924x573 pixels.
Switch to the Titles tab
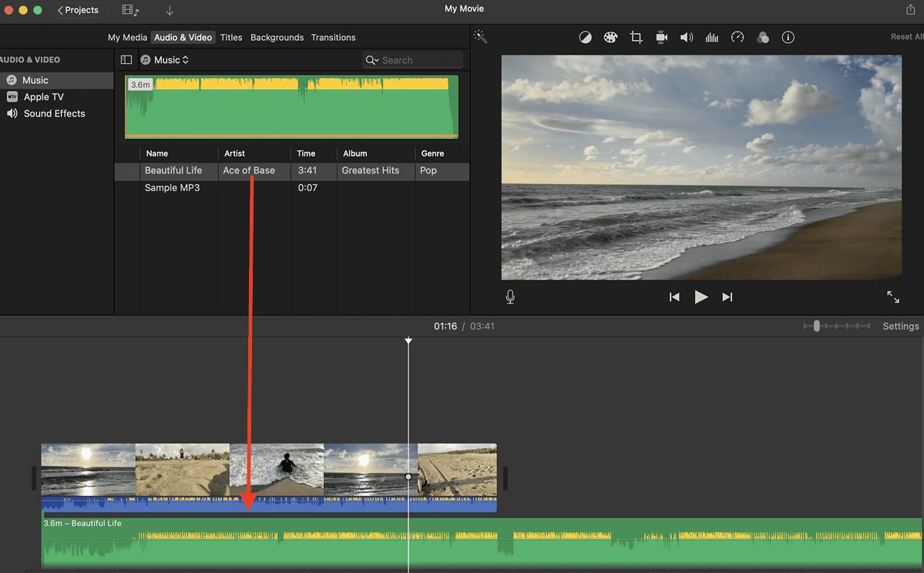[x=231, y=37]
